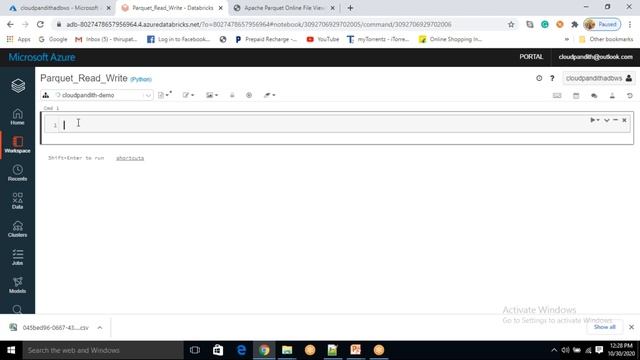The image size is (640, 360).
Task: Open Task View on the taskbar
Action: tap(195, 350)
